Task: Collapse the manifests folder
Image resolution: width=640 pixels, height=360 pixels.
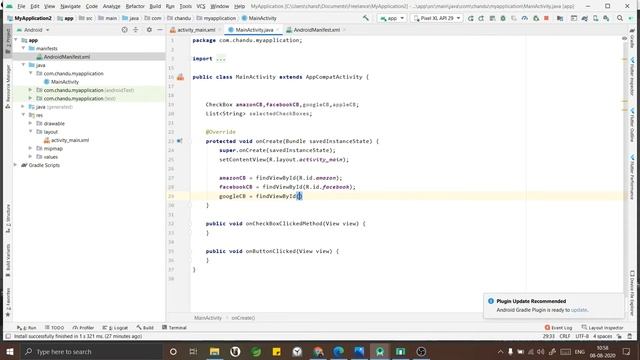Action: (x=23, y=48)
